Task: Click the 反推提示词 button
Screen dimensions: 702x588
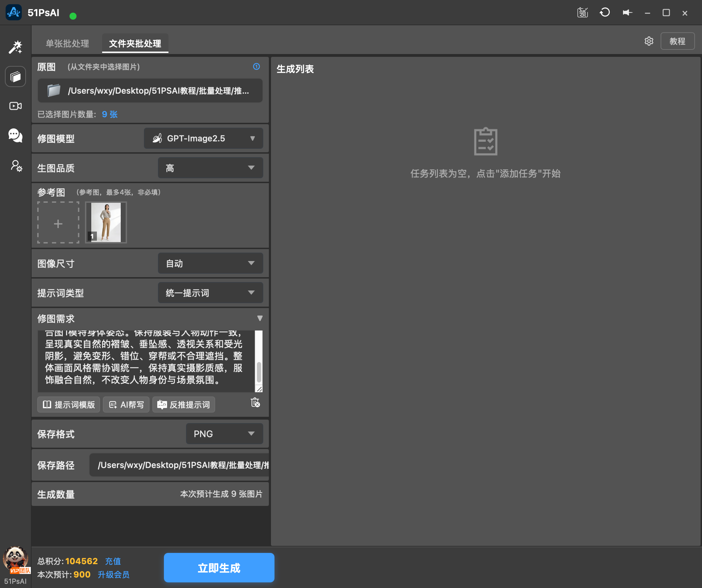Action: click(184, 405)
